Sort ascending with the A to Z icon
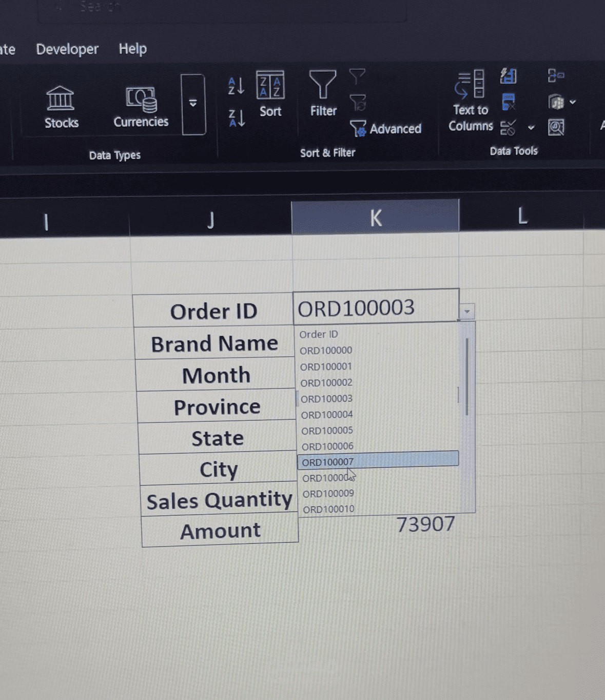This screenshot has height=700, width=605. [x=236, y=86]
